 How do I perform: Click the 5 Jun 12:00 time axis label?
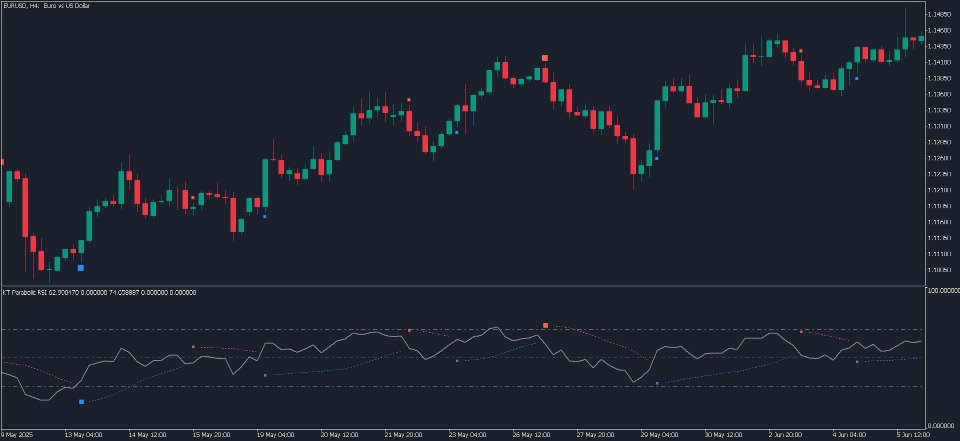pos(914,434)
